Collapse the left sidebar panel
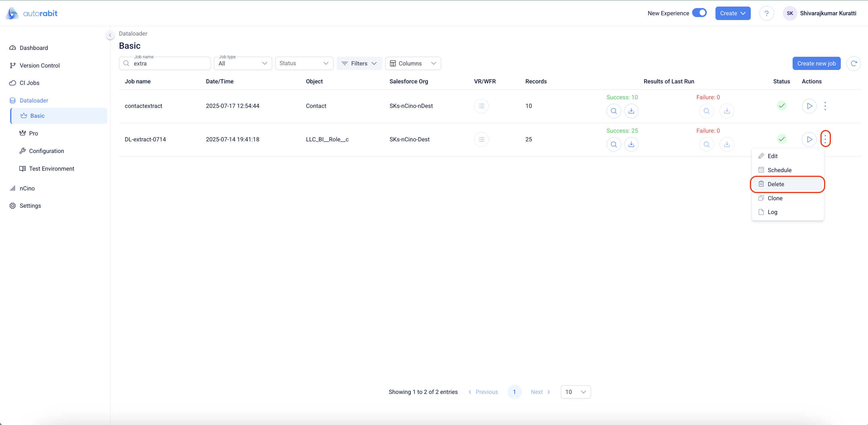The width and height of the screenshot is (868, 425). click(110, 35)
